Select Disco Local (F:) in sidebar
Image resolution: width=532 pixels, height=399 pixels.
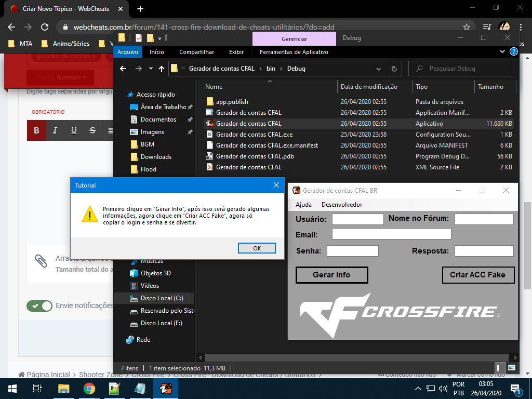(161, 323)
